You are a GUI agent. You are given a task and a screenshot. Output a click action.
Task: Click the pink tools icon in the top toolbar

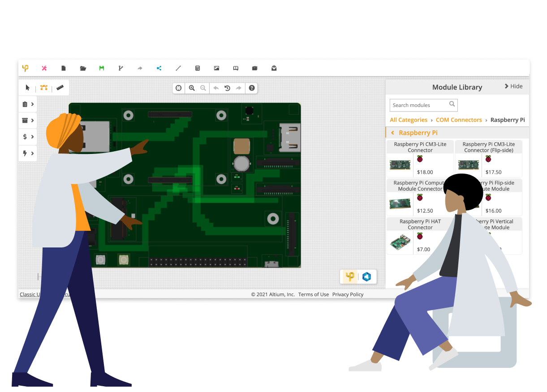click(x=44, y=68)
